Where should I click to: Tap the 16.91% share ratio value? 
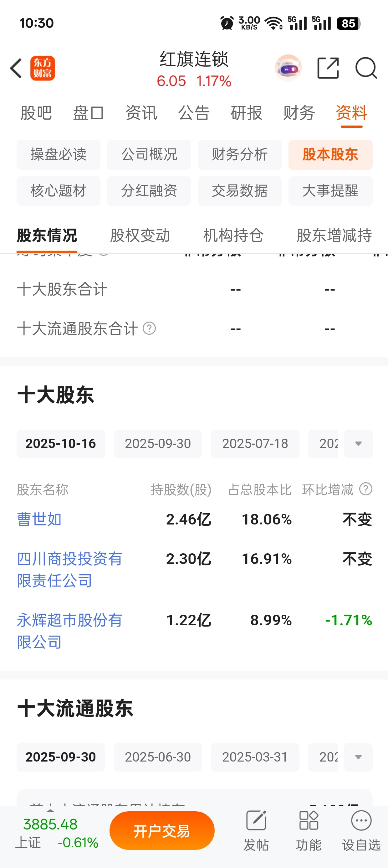point(267,559)
